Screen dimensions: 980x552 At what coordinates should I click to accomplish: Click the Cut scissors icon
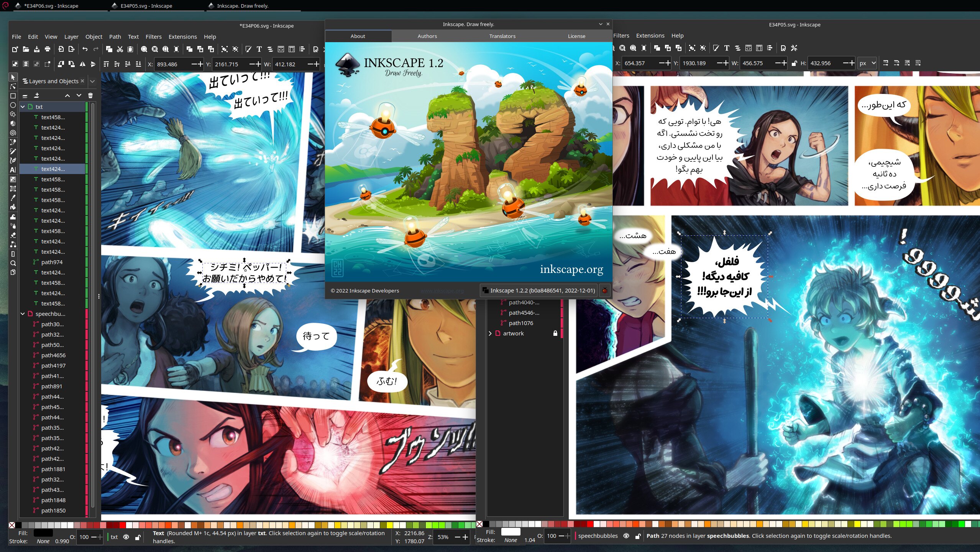120,49
